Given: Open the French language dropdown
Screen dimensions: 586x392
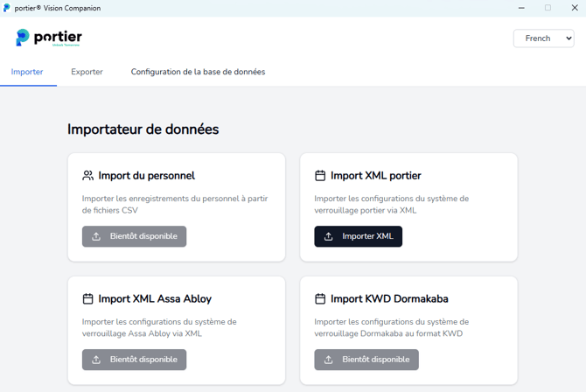Looking at the screenshot, I should click(543, 38).
